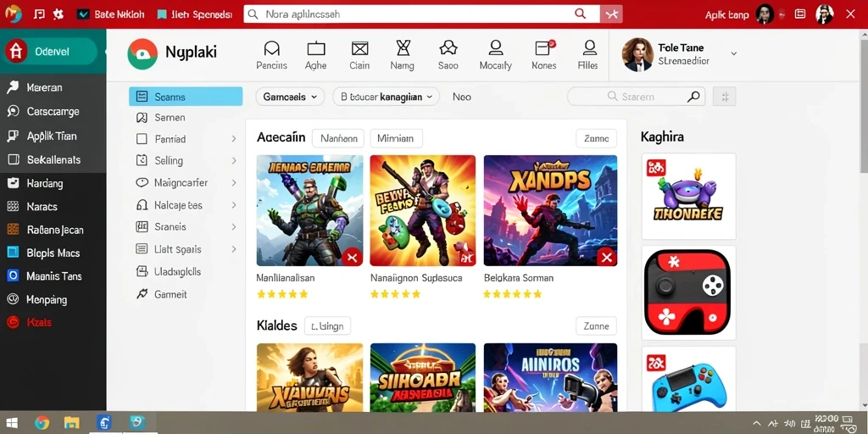
Task: Open the Gameais dropdown filter
Action: (290, 97)
